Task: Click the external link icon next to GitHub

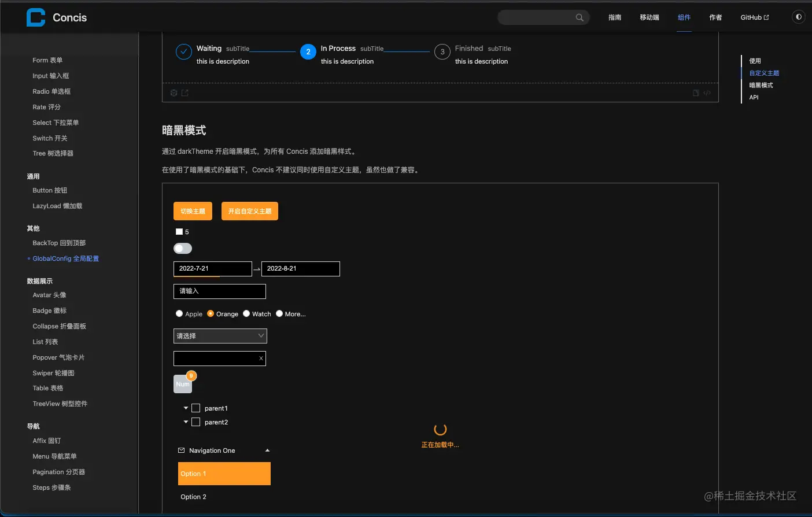Action: tap(766, 17)
